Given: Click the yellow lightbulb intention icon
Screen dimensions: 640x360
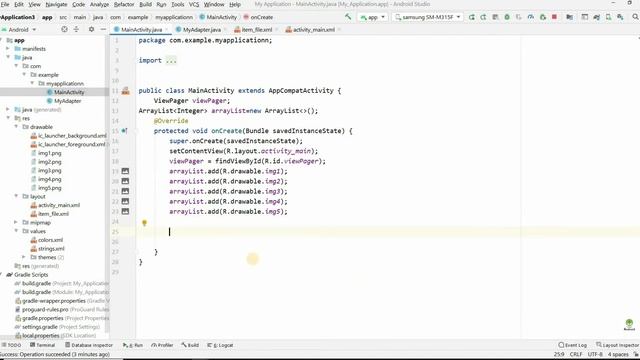Looking at the screenshot, I should coord(144,223).
